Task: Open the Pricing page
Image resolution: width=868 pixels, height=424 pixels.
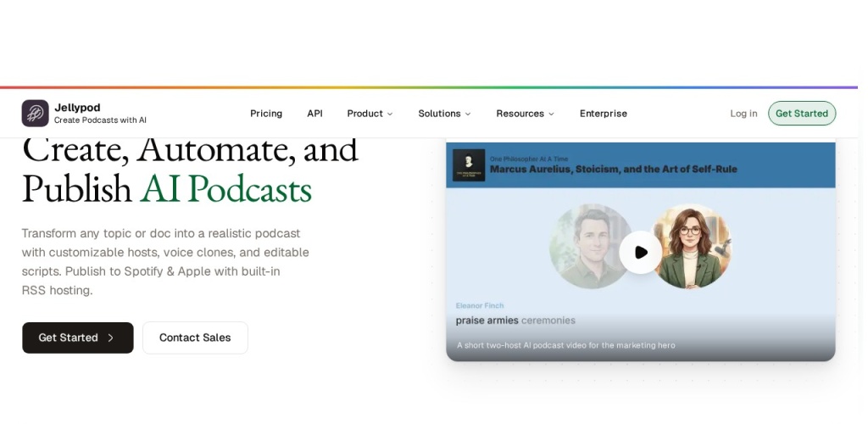Action: (265, 114)
